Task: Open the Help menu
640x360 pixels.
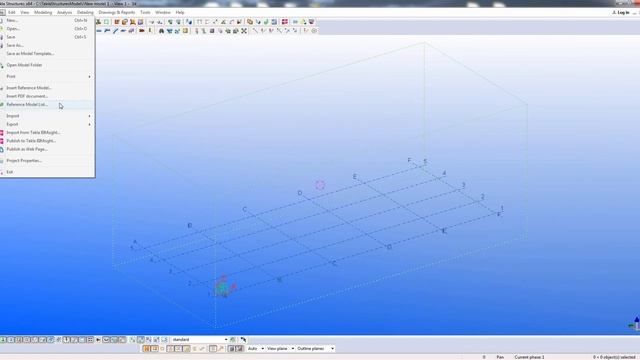Action: (x=180, y=12)
